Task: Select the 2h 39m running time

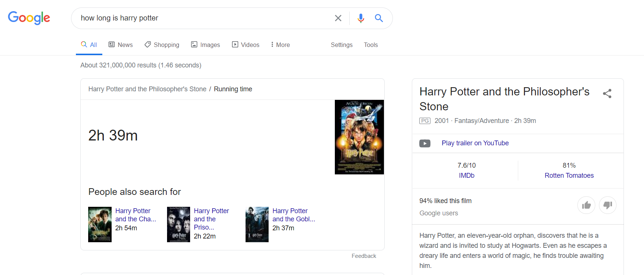Action: click(113, 136)
